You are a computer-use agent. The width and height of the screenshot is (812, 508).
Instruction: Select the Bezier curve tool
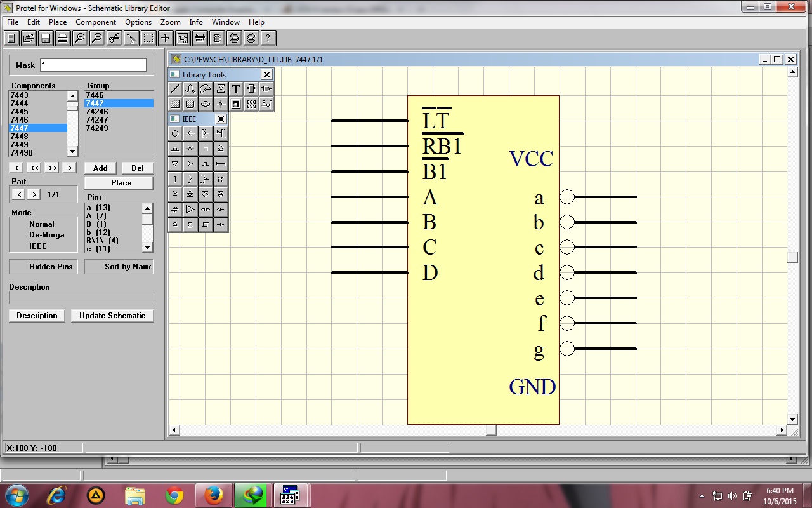coord(190,89)
